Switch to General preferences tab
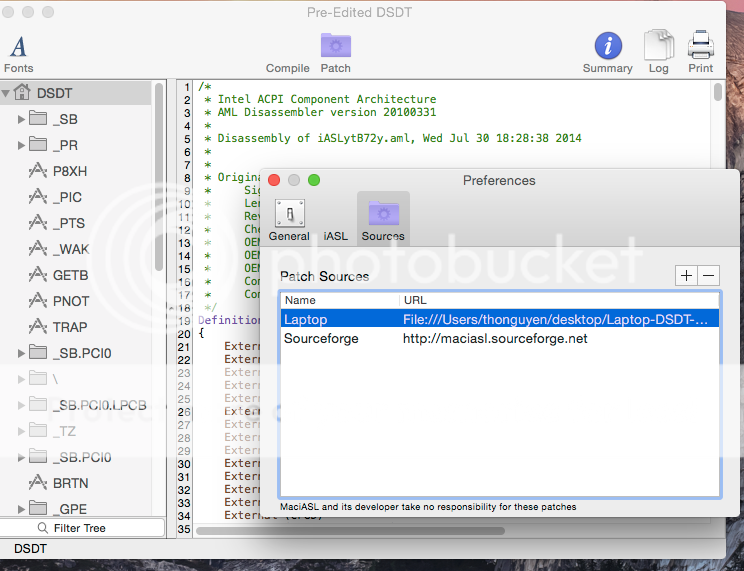Viewport: 744px width, 571px height. 289,220
